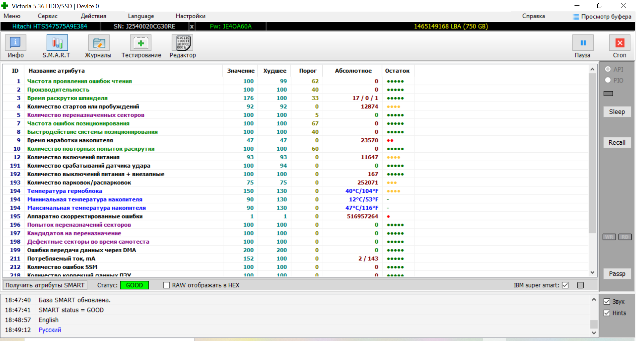This screenshot has width=644, height=341.
Task: Click log panel scrollbar up arrow
Action: [x=594, y=300]
